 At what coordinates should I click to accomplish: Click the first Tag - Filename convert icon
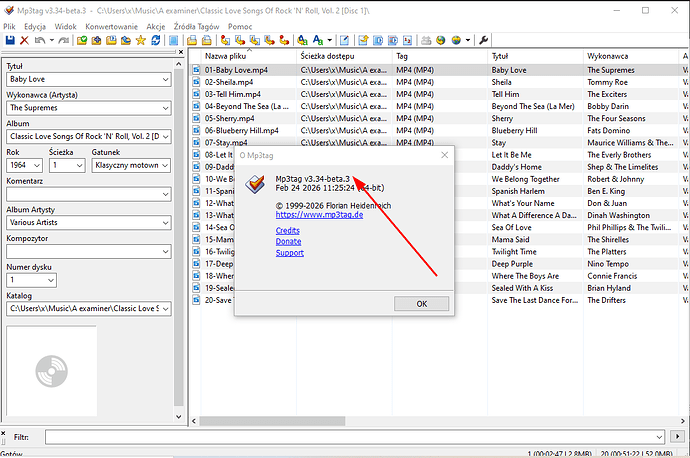click(x=225, y=40)
